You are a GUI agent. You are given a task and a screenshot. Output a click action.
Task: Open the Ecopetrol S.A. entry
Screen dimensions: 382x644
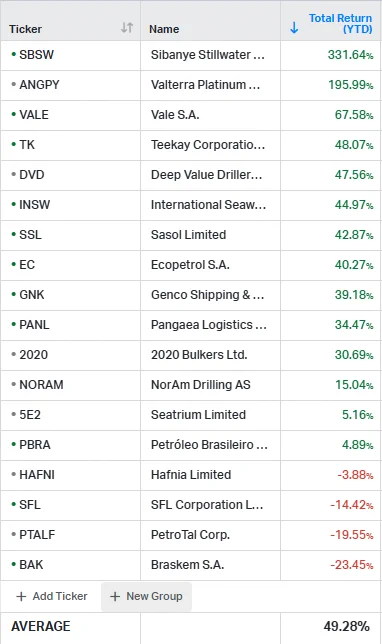point(190,264)
